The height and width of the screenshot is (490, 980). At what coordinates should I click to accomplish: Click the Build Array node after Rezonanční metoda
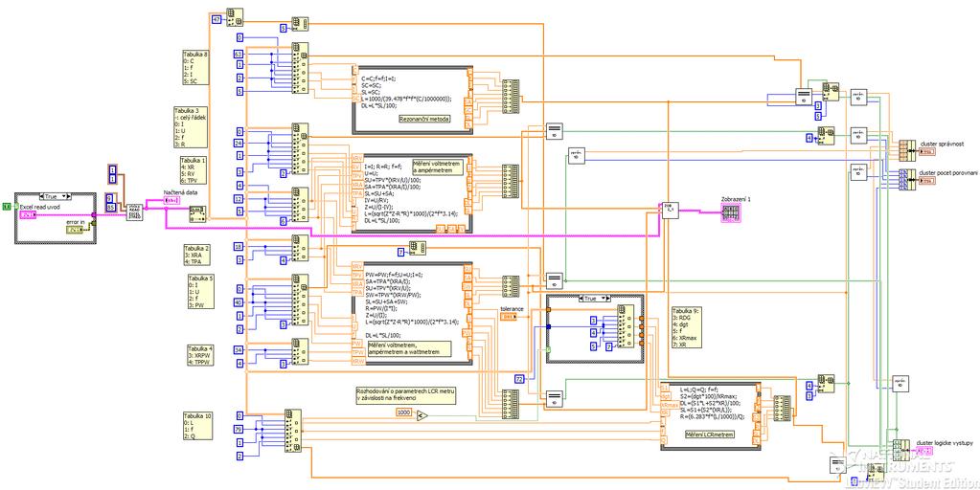pyautogui.click(x=511, y=96)
